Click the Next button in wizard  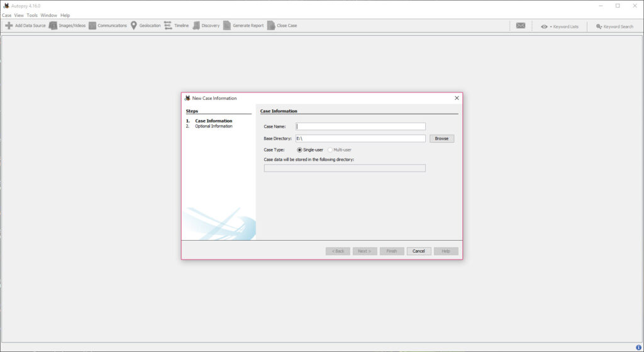point(365,251)
